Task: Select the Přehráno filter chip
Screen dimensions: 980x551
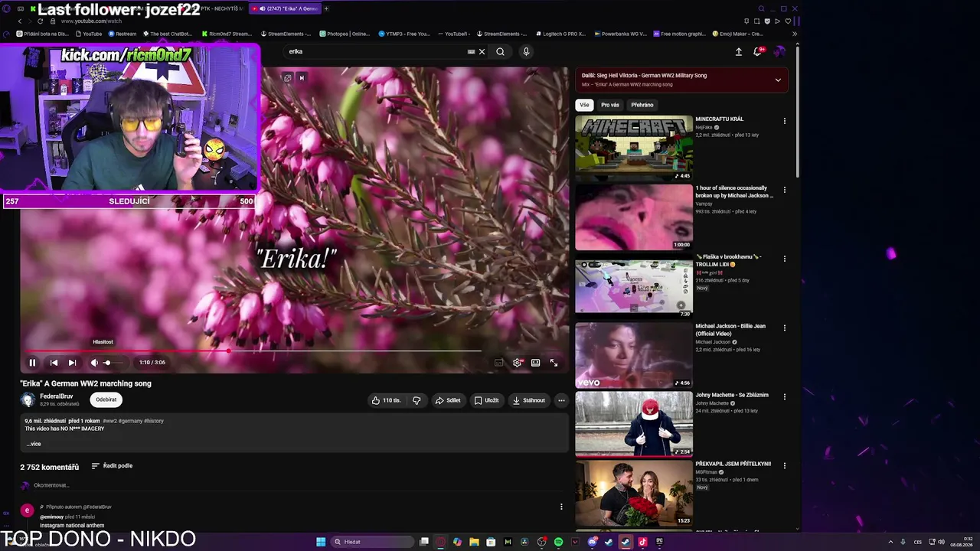Action: 642,105
